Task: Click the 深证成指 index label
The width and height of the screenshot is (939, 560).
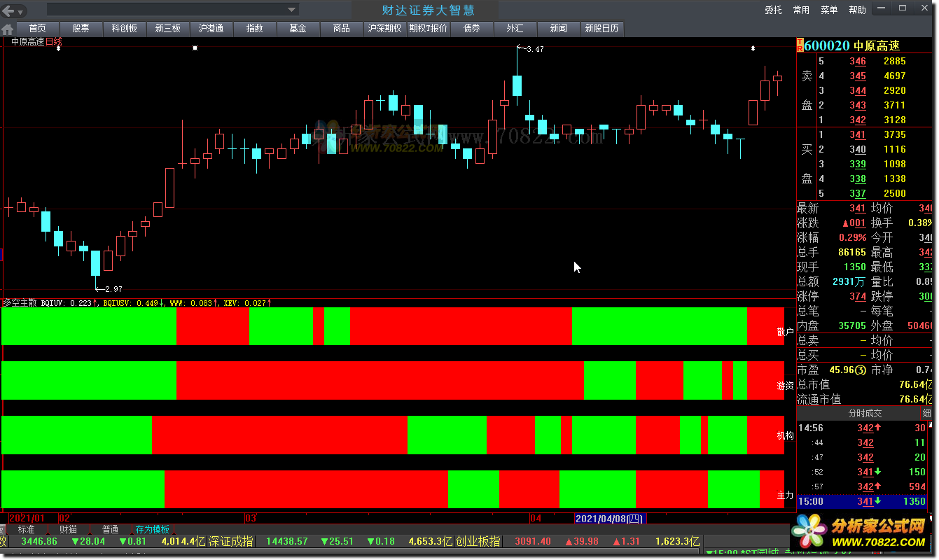Action: coord(230,541)
